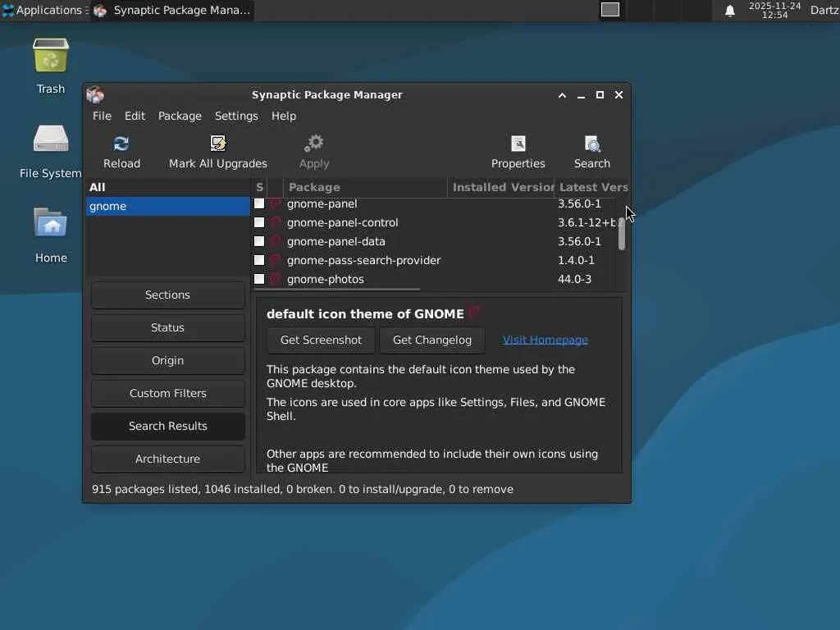Toggle the gnome-panel-data status checkbox
The width and height of the screenshot is (840, 630).
point(259,241)
